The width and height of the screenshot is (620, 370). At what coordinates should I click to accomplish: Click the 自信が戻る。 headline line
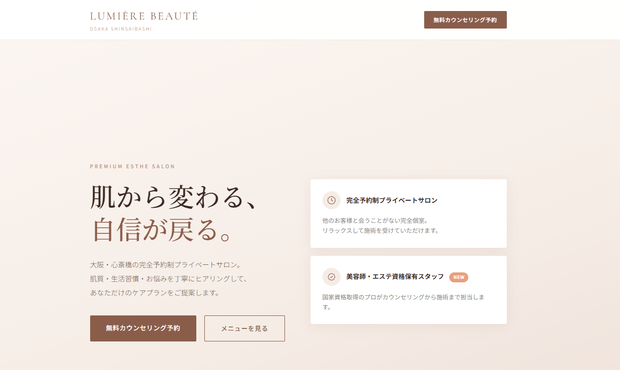tap(162, 229)
